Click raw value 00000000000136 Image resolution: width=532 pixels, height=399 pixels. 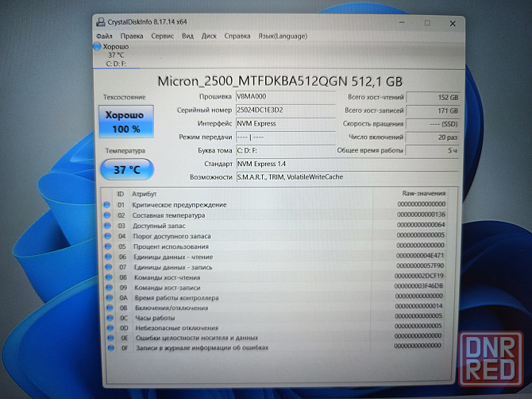(421, 215)
